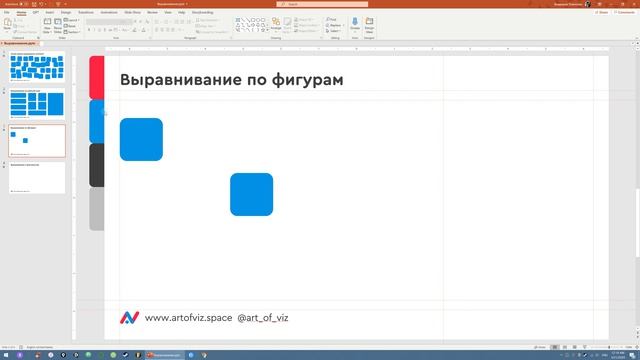Start Slide Show from status bar icon
Screen dimensions: 640x360
[584, 347]
